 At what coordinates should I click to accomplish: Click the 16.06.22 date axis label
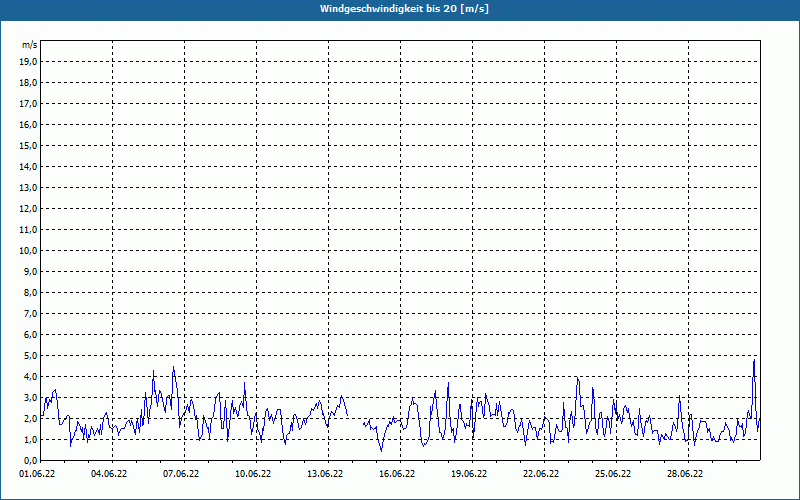click(x=397, y=474)
